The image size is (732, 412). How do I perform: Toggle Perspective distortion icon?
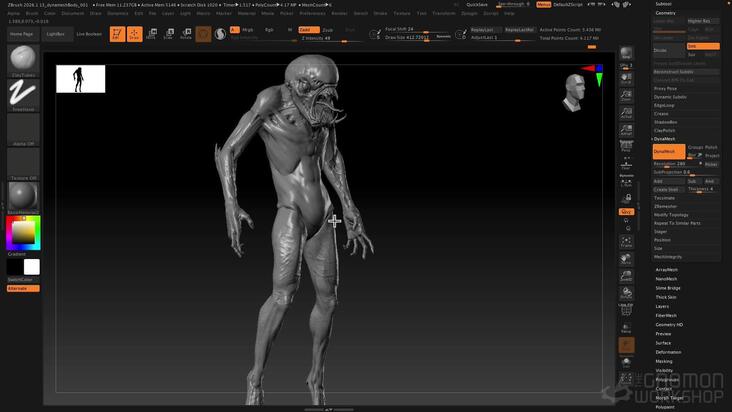[626, 147]
